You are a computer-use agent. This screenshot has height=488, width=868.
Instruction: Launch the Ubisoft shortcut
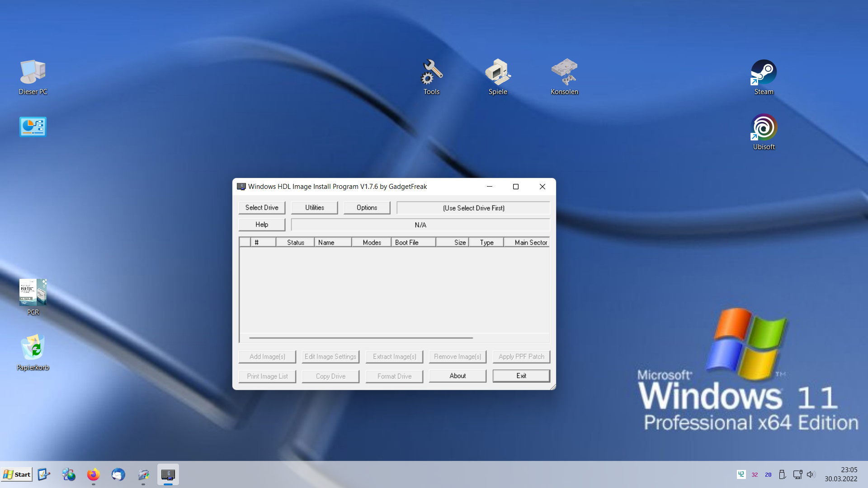[764, 132]
